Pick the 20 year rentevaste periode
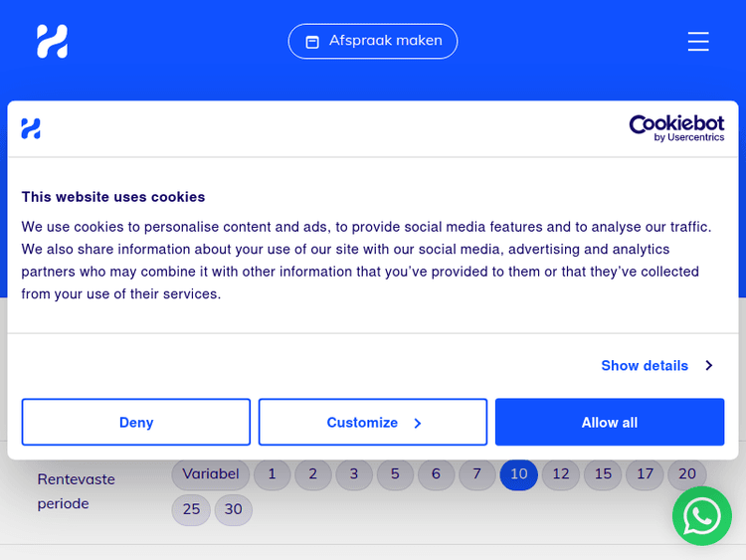This screenshot has width=746, height=560. [x=687, y=474]
